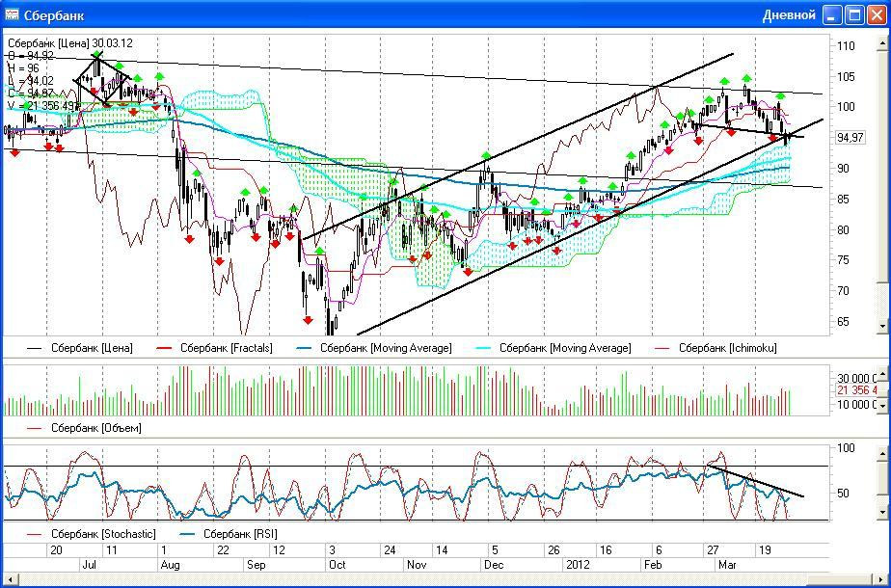Click the Aug month label on time axis
Image resolution: width=891 pixels, height=588 pixels.
coord(170,566)
